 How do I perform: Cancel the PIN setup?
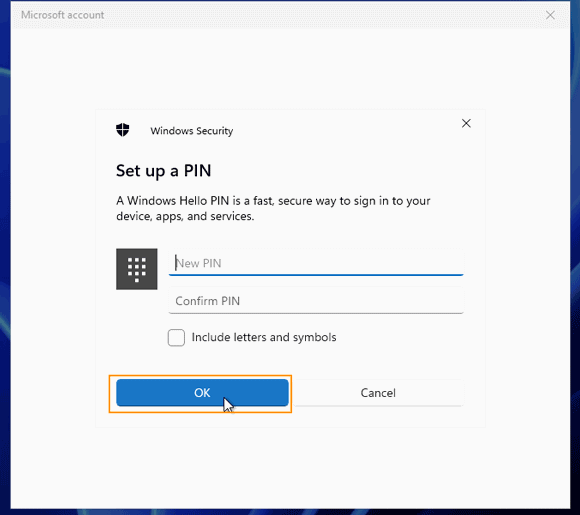(x=378, y=393)
